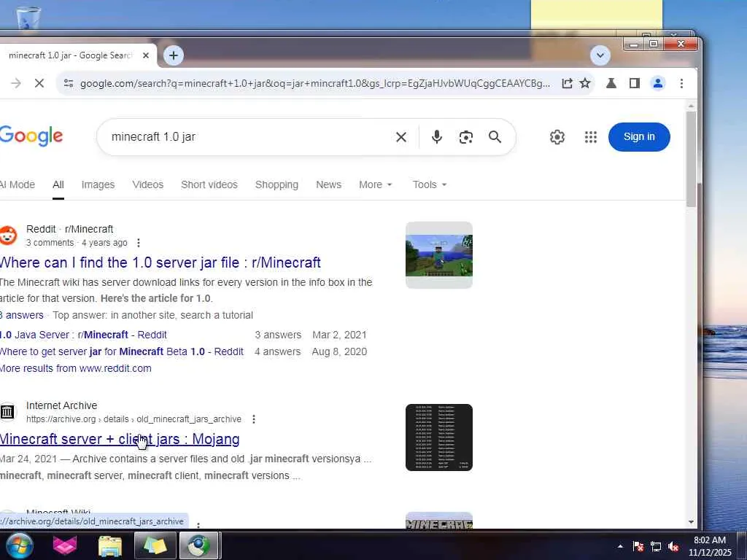Open More results from www.reddit.com
Image resolution: width=747 pixels, height=560 pixels.
click(x=76, y=368)
